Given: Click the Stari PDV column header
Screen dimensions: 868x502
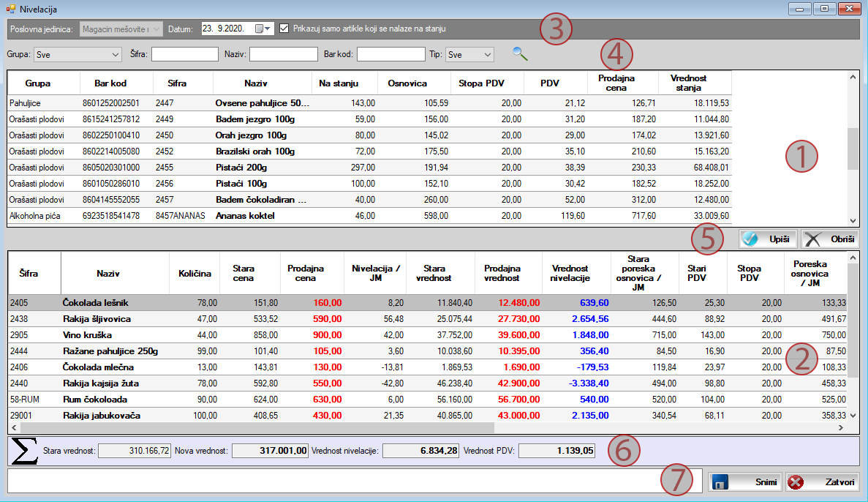Looking at the screenshot, I should pos(703,273).
